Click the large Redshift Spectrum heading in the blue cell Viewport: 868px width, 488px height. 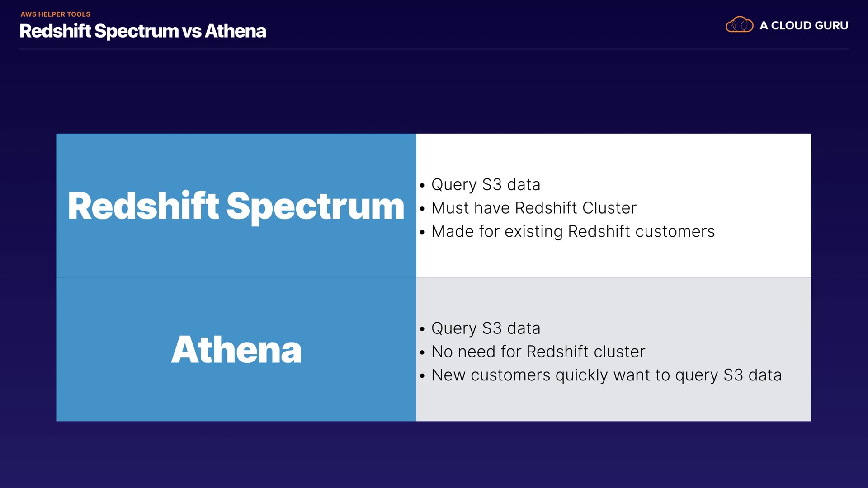point(236,206)
